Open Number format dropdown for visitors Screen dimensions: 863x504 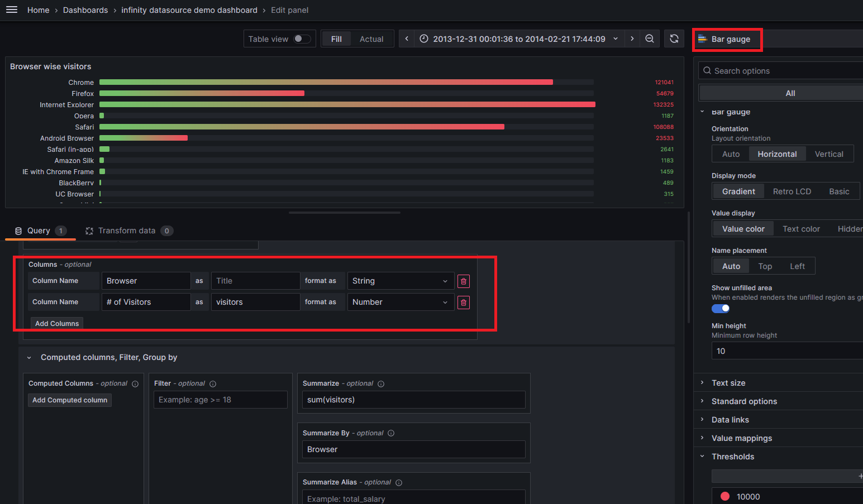pos(400,302)
